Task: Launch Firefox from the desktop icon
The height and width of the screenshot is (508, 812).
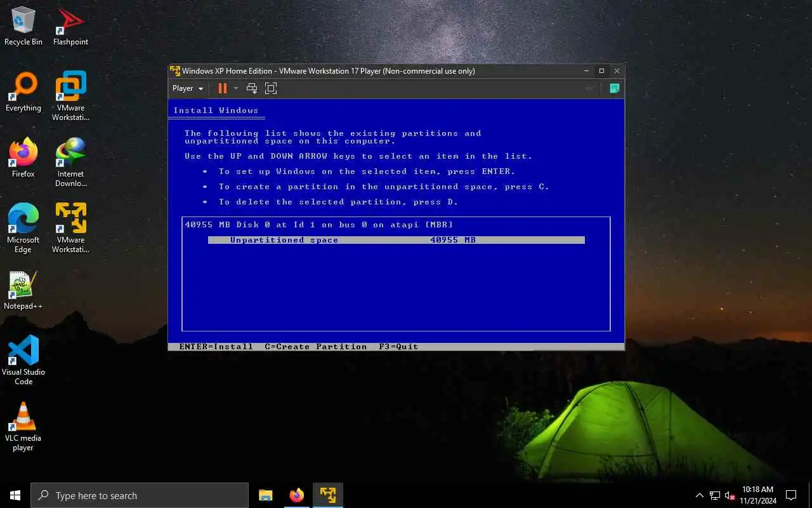Action: [x=23, y=157]
